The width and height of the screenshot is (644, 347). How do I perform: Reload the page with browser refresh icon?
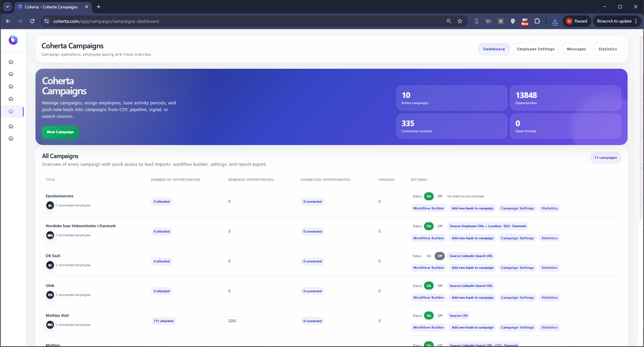(x=32, y=21)
